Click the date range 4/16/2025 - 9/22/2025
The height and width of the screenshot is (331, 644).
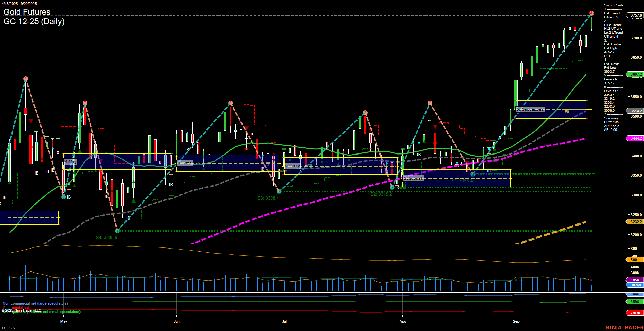[20, 4]
